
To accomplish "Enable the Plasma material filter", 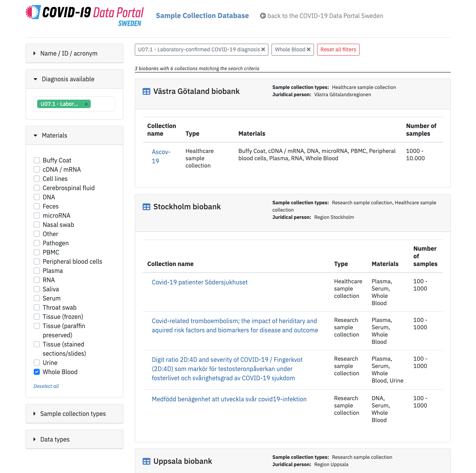I will tap(36, 270).
